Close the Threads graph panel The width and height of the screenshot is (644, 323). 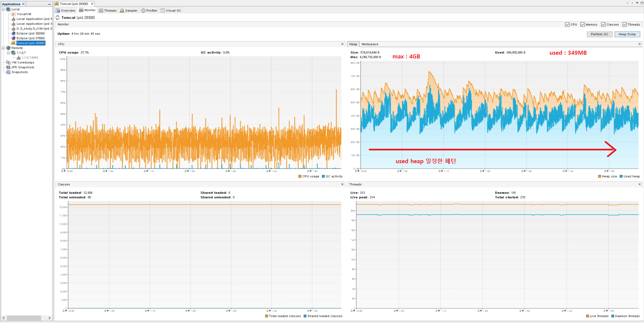[x=639, y=184]
